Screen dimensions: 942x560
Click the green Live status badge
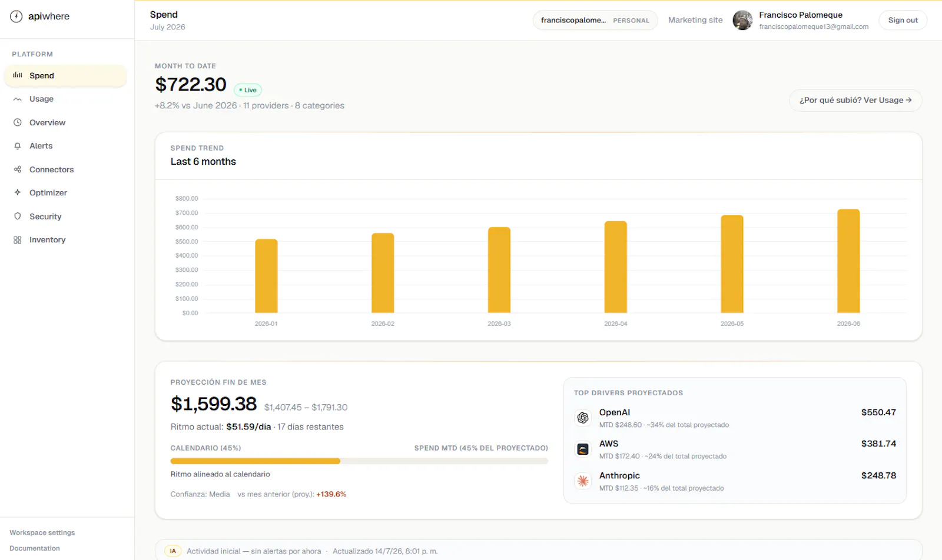point(248,90)
